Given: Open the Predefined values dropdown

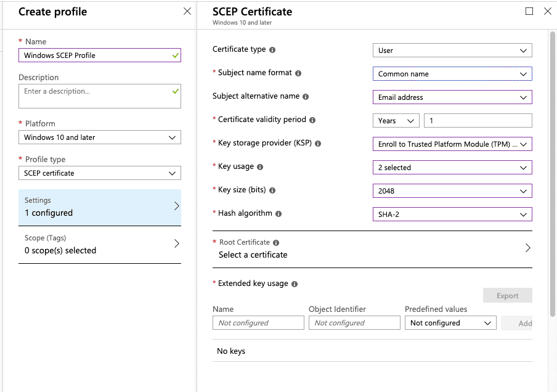Looking at the screenshot, I should (450, 323).
